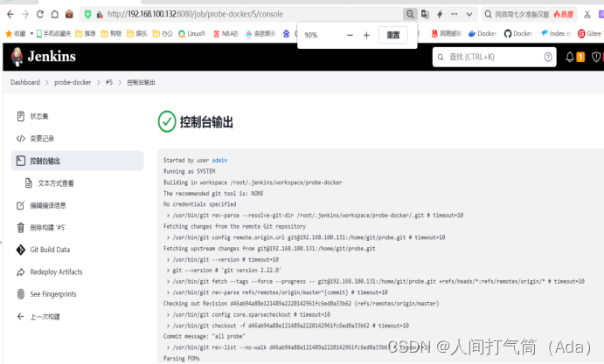604x364 pixels.
Task: Click the briefcase icon beside the home button
Action: [69, 14]
